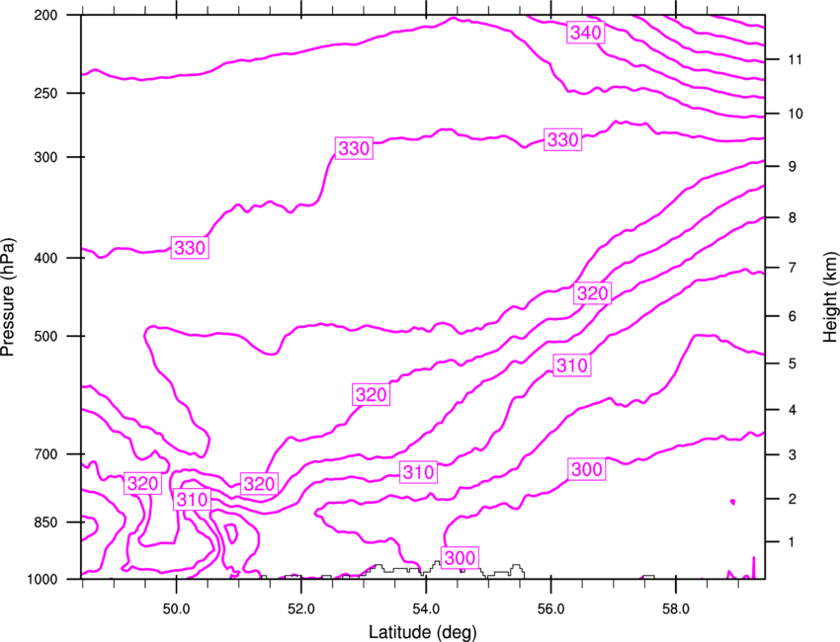
Task: Click the 300 tick label on the pressure axis
Action: tap(45, 157)
